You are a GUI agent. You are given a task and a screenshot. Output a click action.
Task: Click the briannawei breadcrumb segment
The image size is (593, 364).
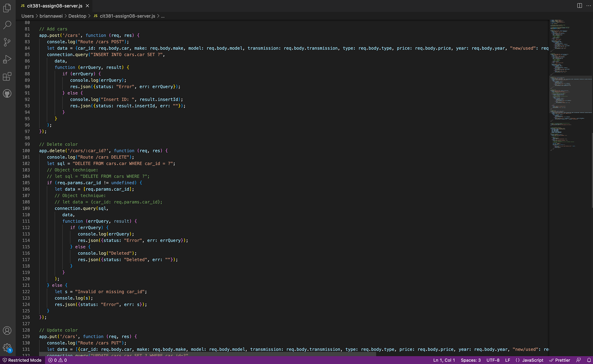[x=51, y=16]
